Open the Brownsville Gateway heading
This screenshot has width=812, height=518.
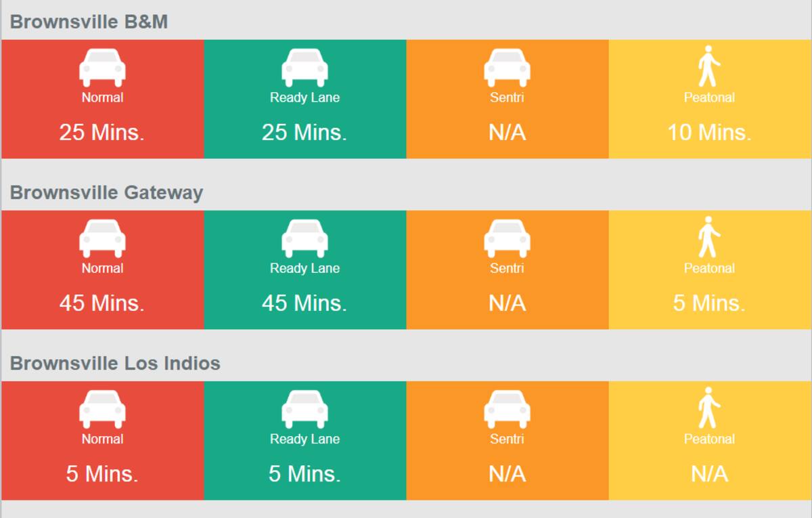pos(106,192)
